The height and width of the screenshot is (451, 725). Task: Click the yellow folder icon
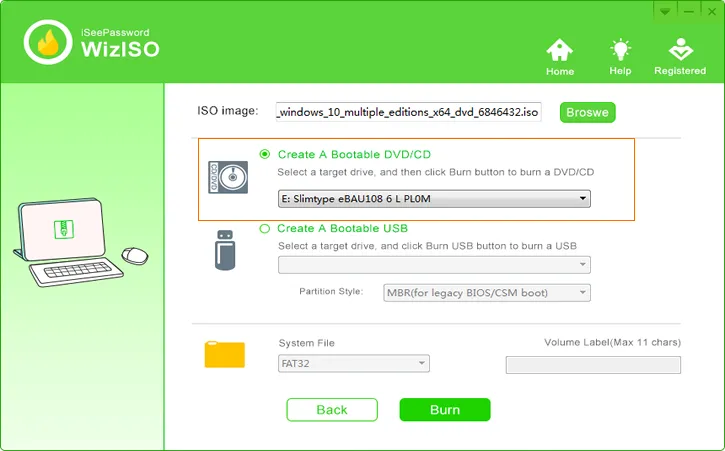[x=224, y=354]
